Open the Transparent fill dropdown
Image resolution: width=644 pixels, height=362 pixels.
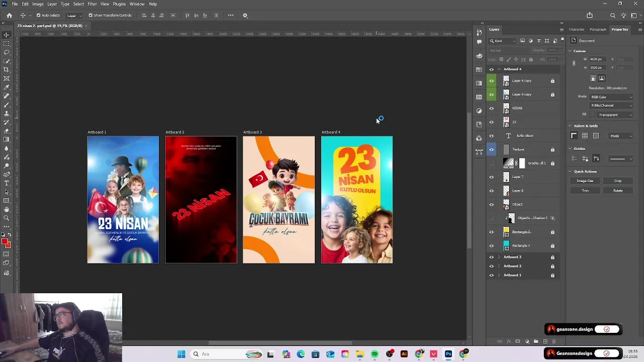coord(615,115)
